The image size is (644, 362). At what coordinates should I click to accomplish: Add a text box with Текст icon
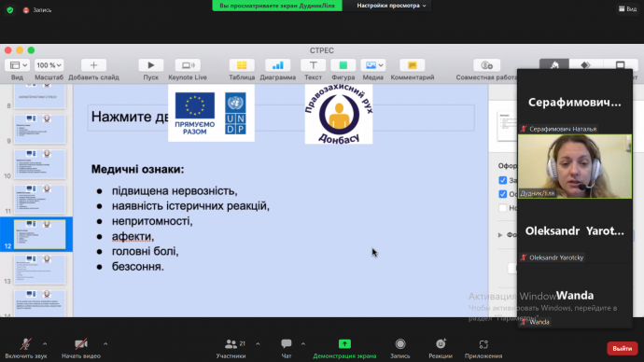313,65
